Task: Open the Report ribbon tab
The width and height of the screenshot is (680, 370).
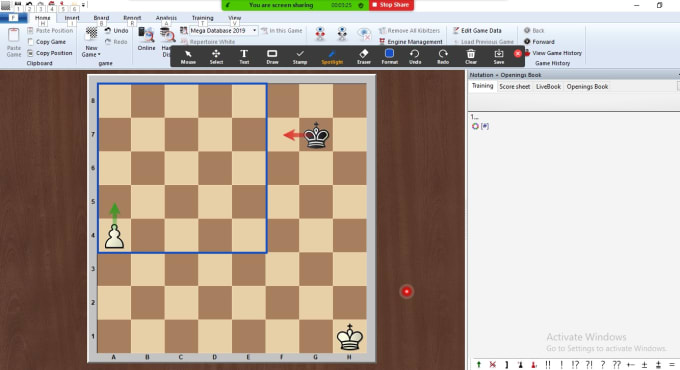Action: 132,18
